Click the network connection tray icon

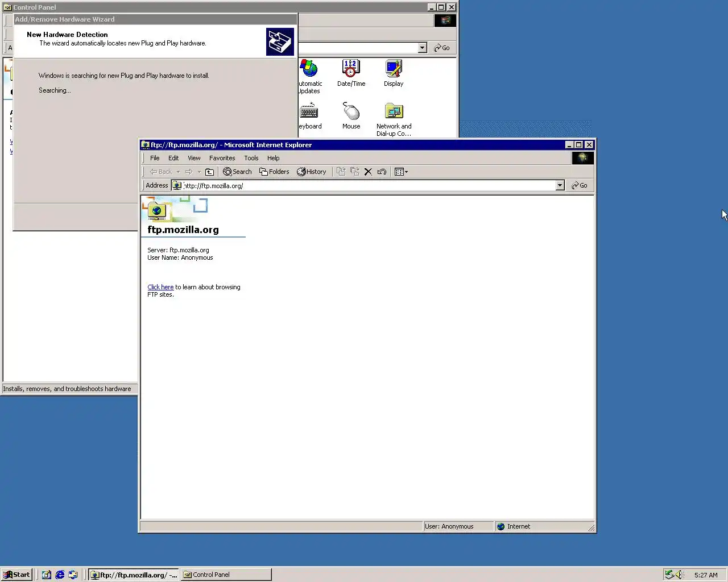[x=669, y=575]
